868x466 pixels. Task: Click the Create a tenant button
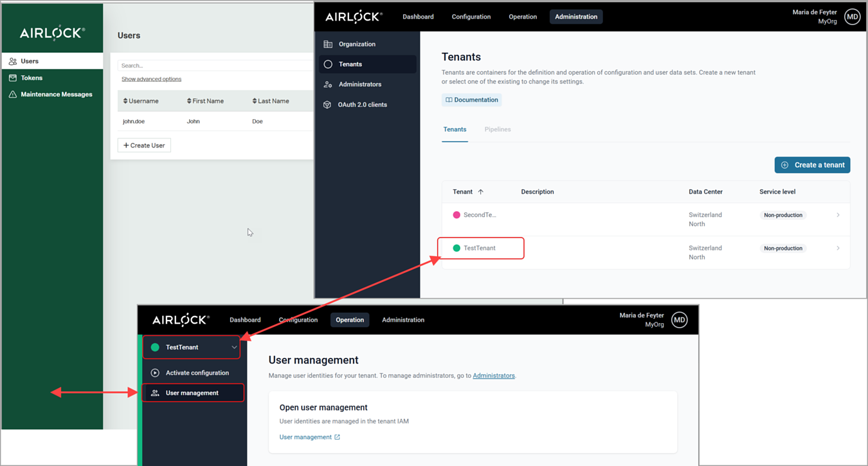tap(812, 165)
